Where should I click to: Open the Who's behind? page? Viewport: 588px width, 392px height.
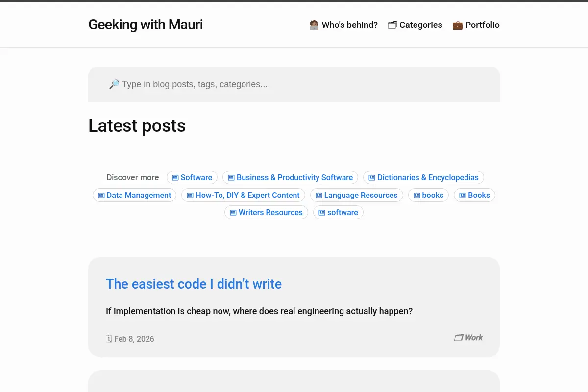tap(343, 25)
